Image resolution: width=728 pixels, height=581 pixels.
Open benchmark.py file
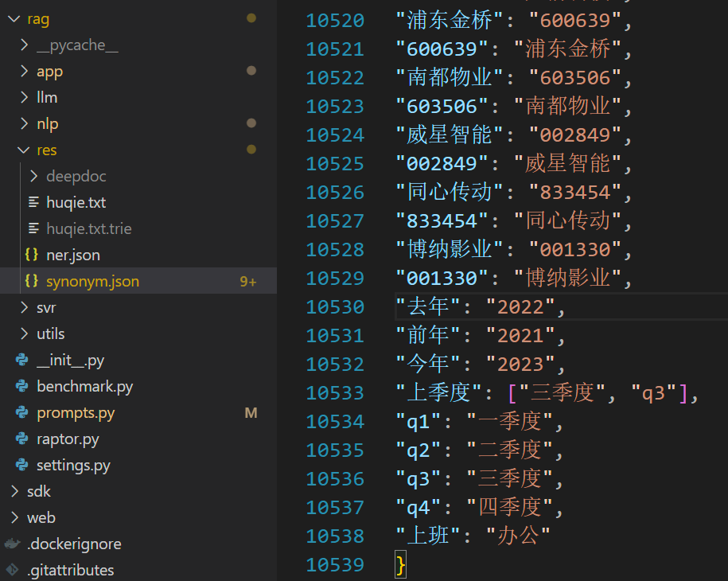(x=85, y=387)
